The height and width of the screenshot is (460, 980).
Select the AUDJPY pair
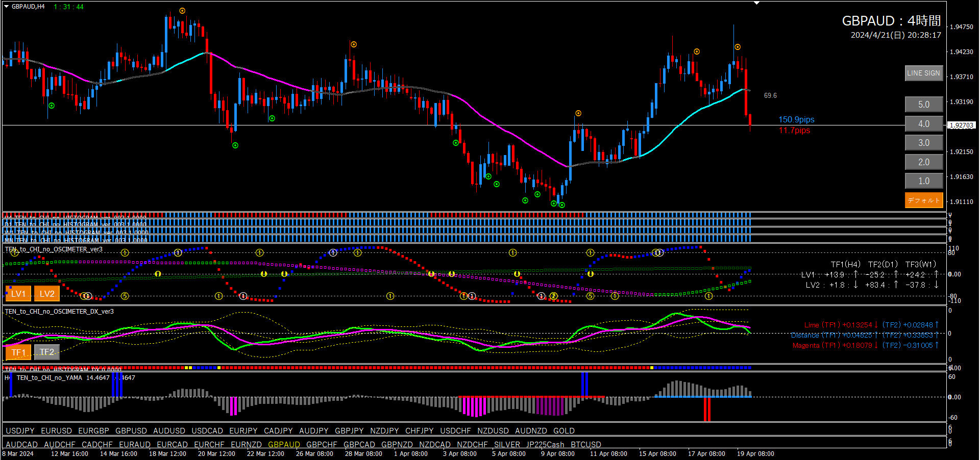pos(314,431)
